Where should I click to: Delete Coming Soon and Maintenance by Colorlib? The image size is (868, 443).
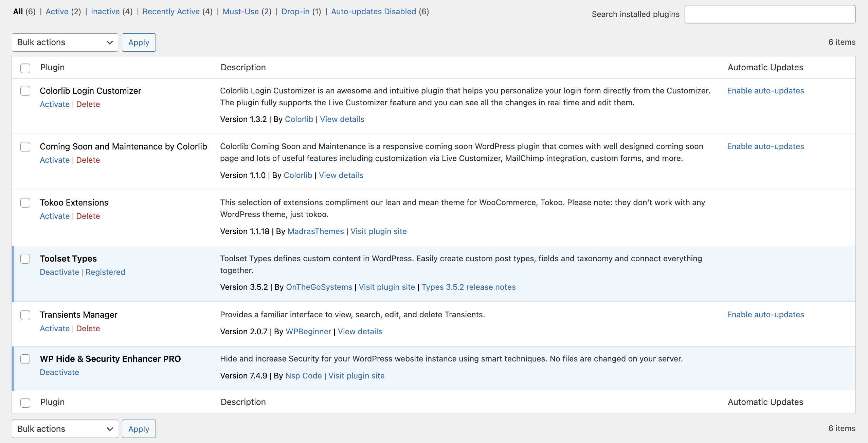pyautogui.click(x=88, y=160)
